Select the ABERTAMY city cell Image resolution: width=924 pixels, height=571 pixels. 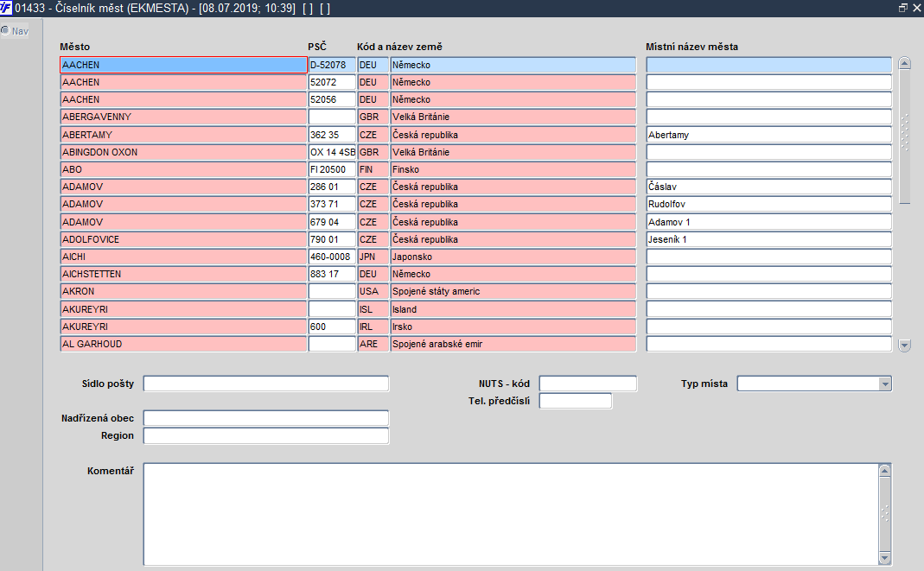[x=183, y=135]
